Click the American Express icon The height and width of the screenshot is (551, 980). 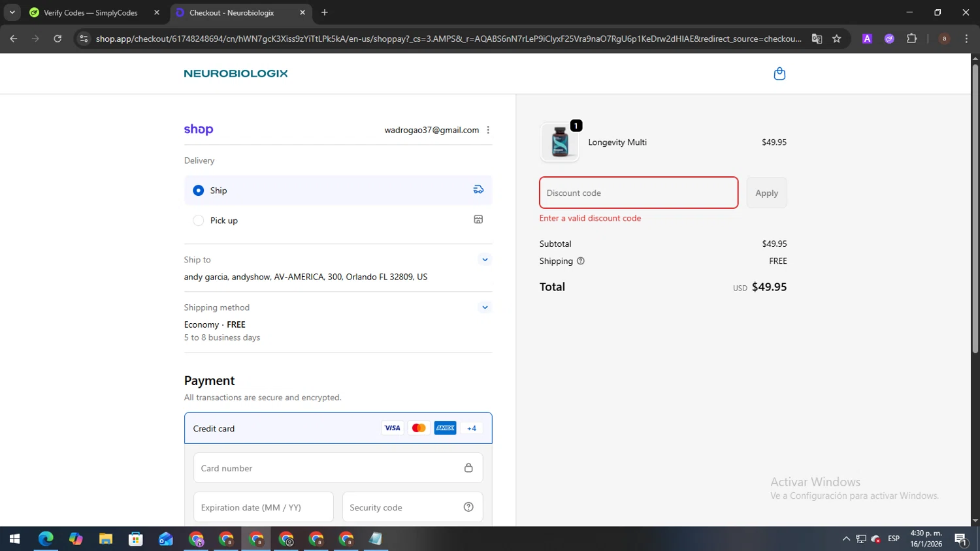446,428
